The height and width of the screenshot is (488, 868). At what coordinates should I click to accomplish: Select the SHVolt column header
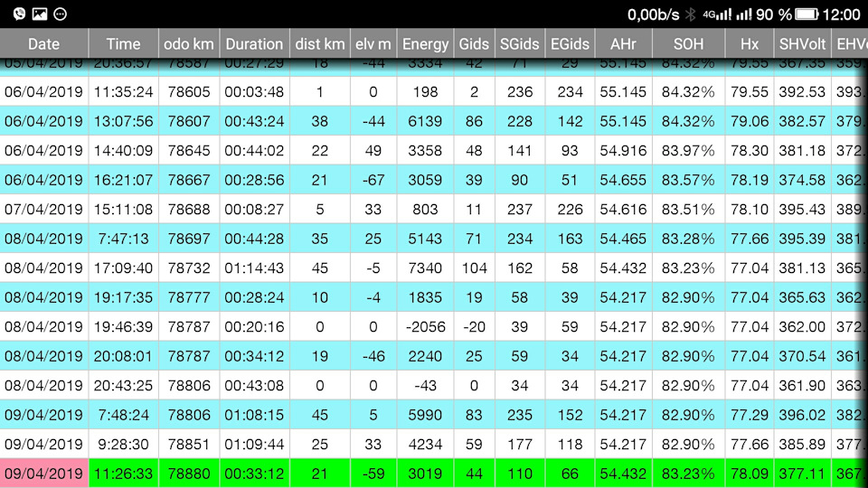click(x=802, y=43)
